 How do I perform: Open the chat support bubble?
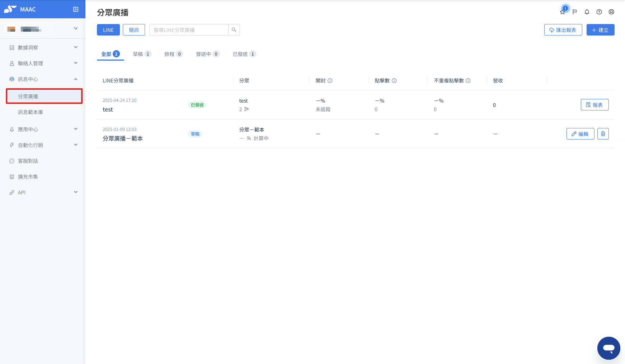click(x=609, y=348)
